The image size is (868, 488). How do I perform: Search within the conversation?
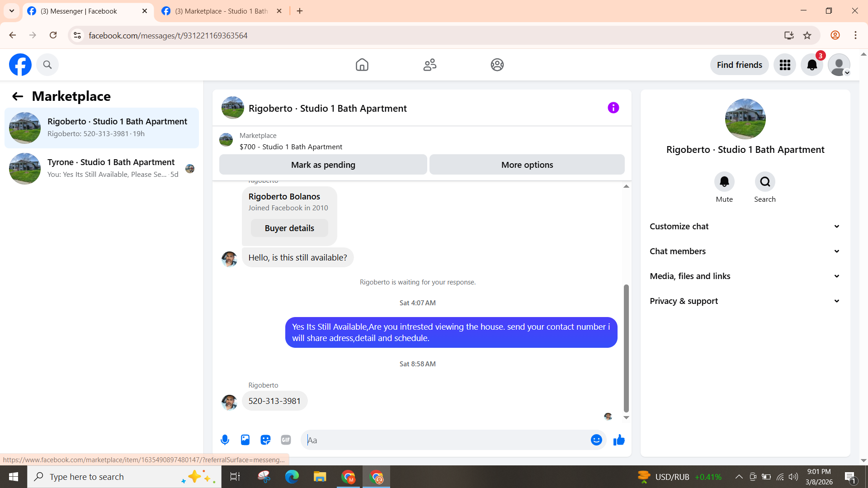765,182
